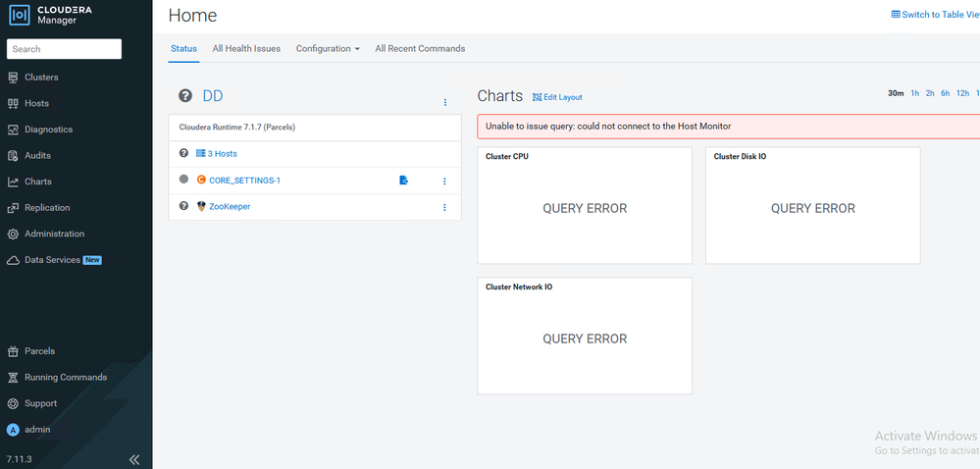Open ZooKeeper service link

230,206
